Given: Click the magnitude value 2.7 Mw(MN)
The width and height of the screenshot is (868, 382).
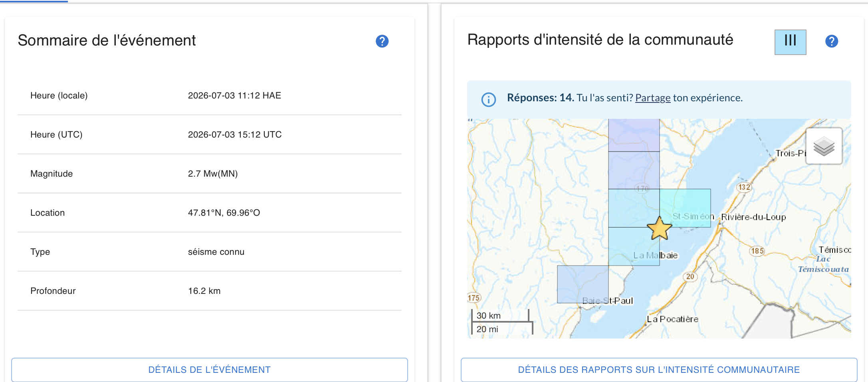Looking at the screenshot, I should coord(213,174).
